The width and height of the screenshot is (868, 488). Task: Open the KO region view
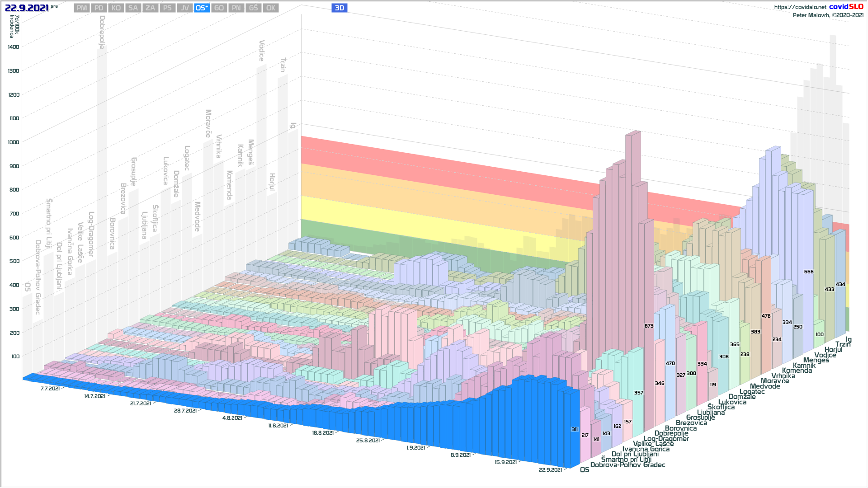click(116, 8)
